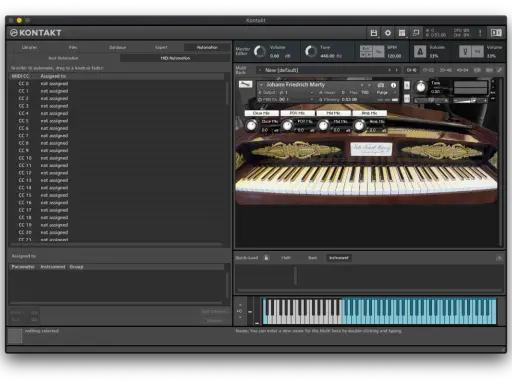Toggle the minimized view icon in header
This screenshot has height=384, width=512.
click(416, 33)
